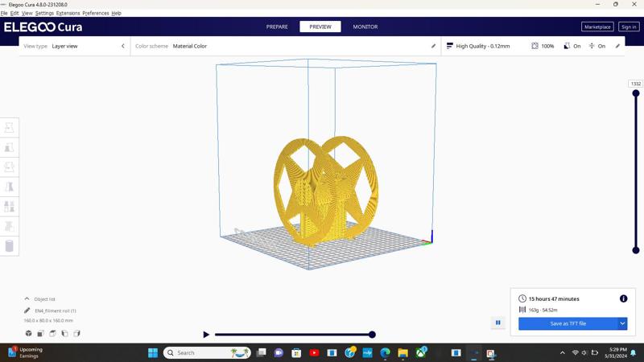Click the path slider handle at bottom

point(372,335)
